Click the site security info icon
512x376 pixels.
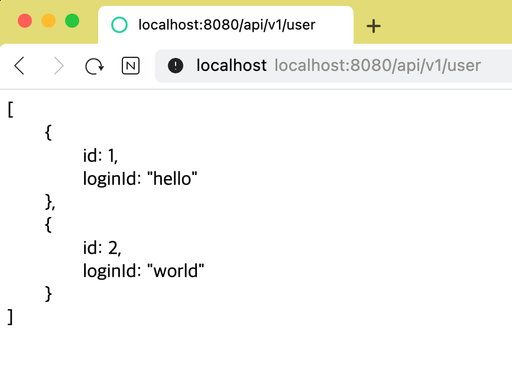point(175,65)
